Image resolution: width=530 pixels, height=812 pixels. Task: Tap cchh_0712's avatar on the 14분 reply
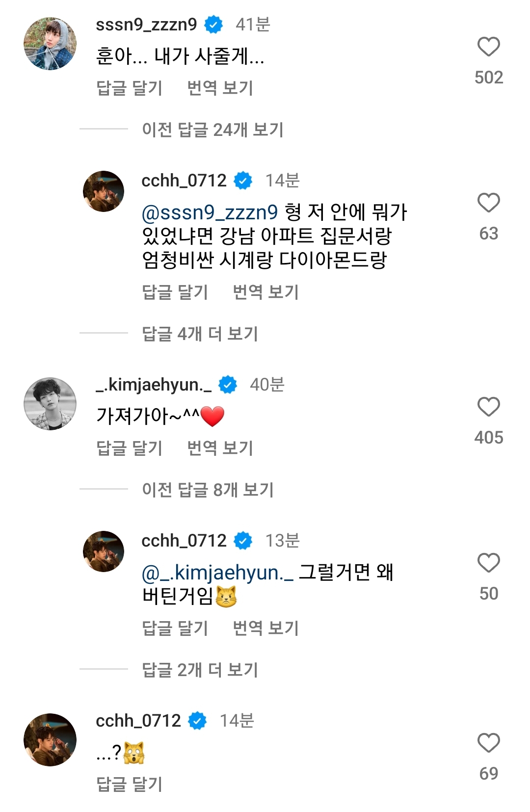tap(104, 191)
